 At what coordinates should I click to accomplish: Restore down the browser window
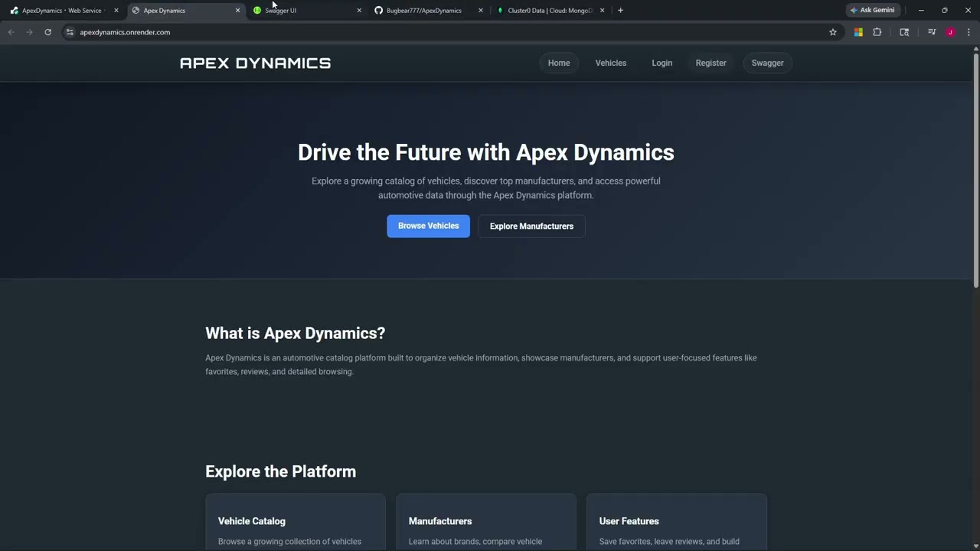click(944, 10)
